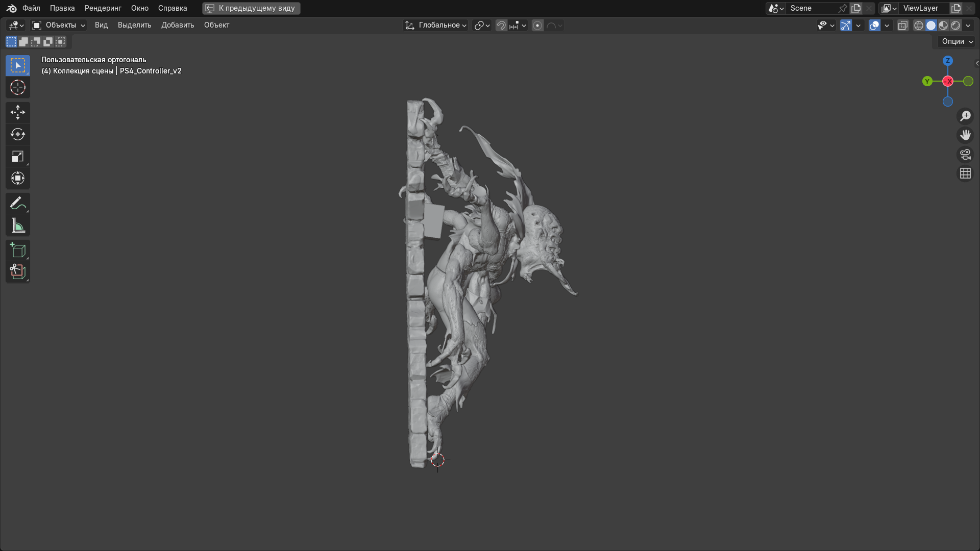The image size is (980, 551).
Task: Toggle proportional editing circle button
Action: [537, 26]
